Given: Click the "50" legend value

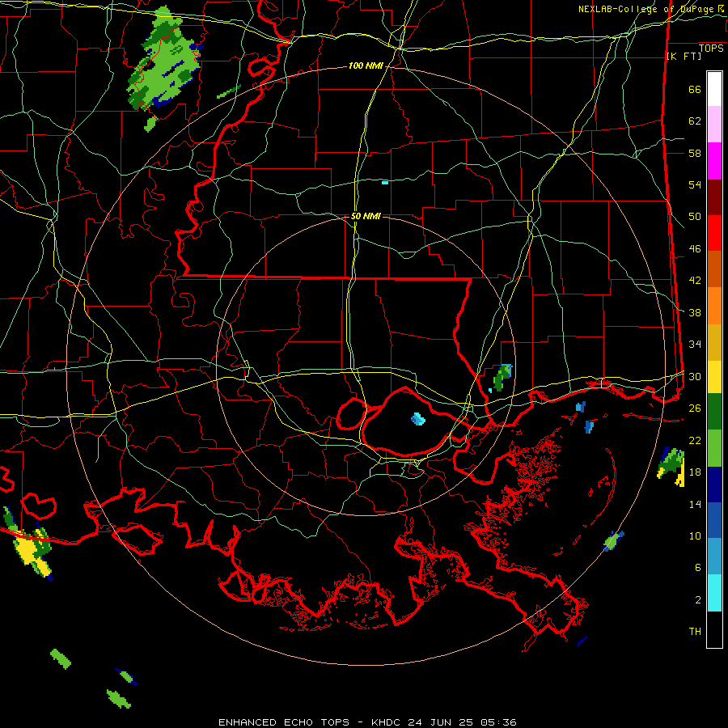Looking at the screenshot, I should coord(695,217).
